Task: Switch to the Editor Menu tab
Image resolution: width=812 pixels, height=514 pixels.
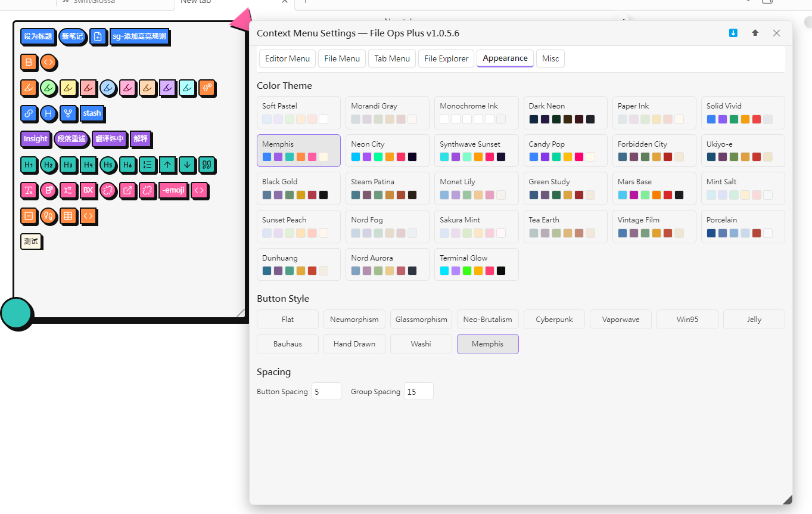Action: (287, 58)
